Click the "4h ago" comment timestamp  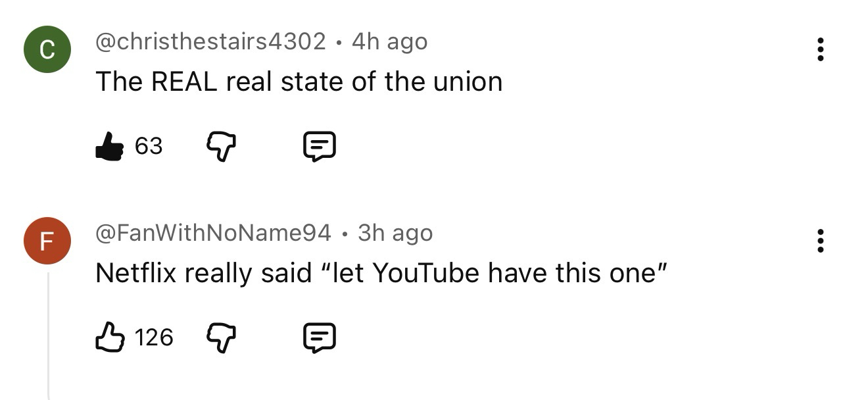390,41
